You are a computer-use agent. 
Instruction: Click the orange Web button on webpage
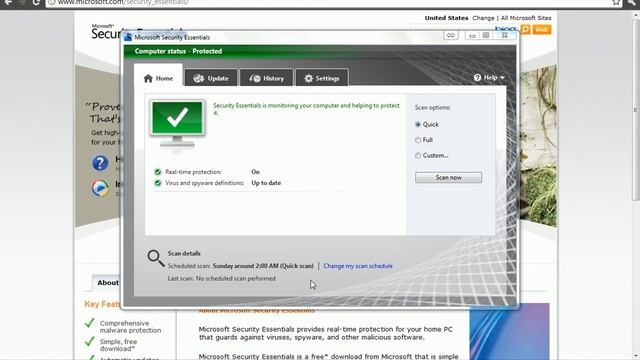point(542,29)
